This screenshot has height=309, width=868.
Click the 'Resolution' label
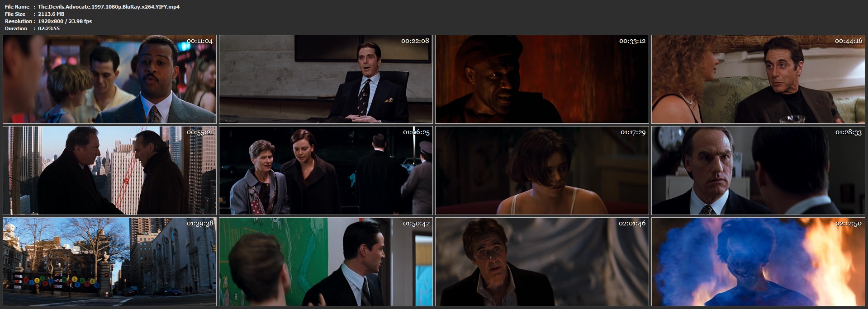(19, 21)
